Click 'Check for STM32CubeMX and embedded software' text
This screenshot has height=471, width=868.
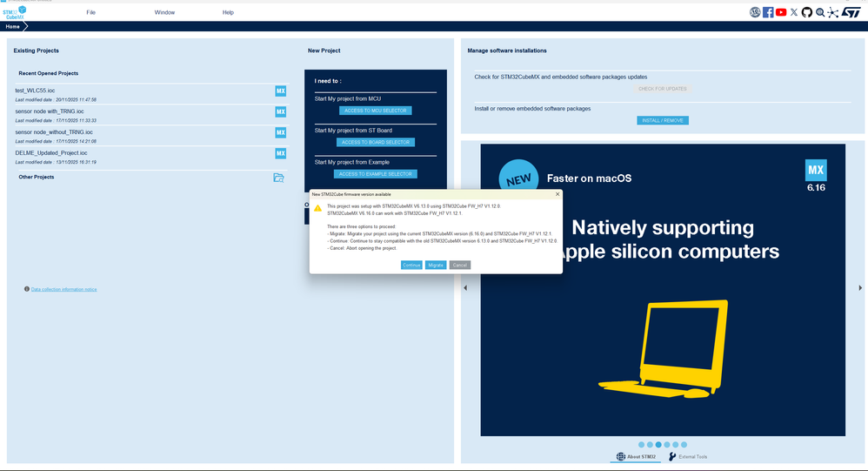pyautogui.click(x=561, y=77)
